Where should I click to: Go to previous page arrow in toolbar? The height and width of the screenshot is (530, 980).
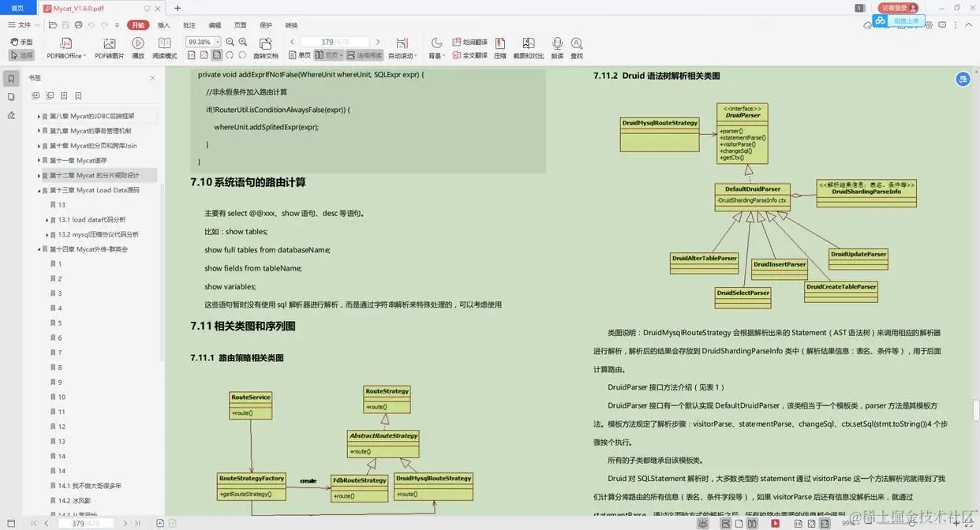(x=293, y=42)
